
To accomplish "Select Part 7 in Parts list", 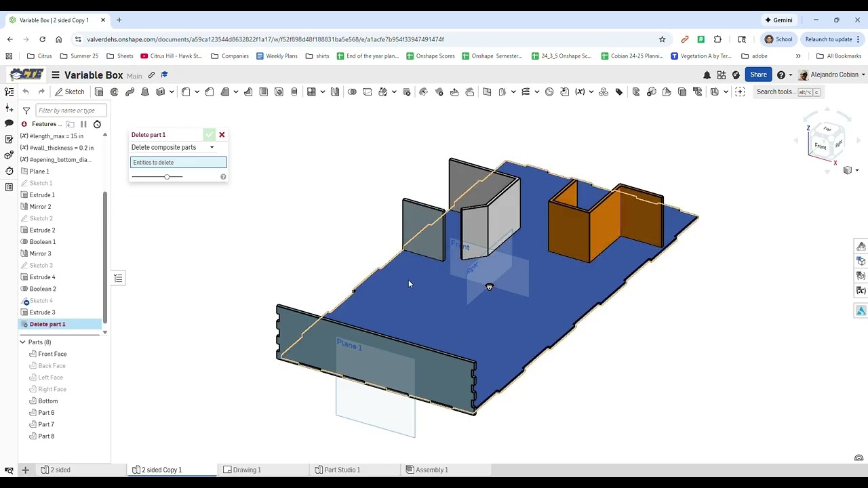I will [46, 424].
